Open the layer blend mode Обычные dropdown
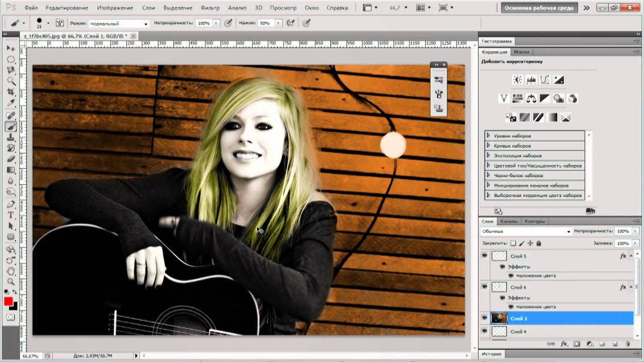The width and height of the screenshot is (644, 362). [x=526, y=231]
